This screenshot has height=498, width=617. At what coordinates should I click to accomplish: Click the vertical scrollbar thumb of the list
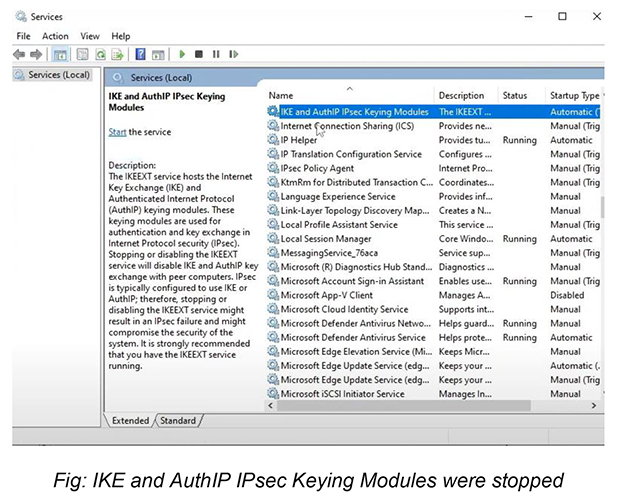coord(602,207)
